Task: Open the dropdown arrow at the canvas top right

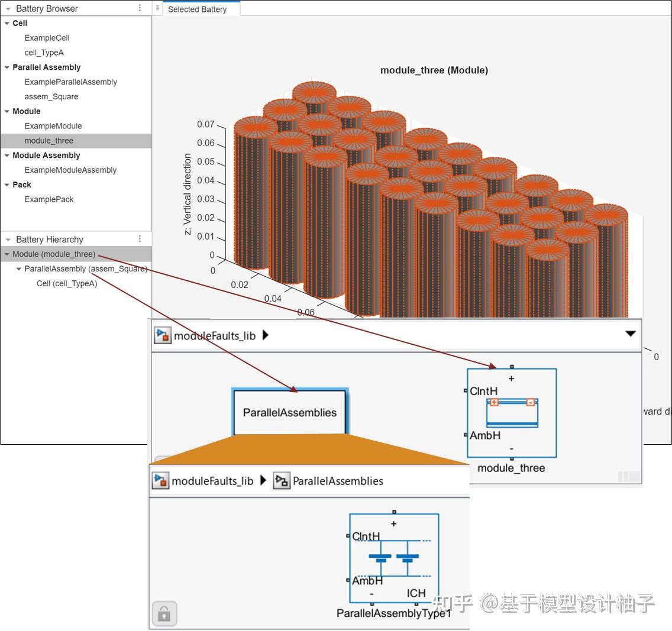Action: (x=631, y=333)
